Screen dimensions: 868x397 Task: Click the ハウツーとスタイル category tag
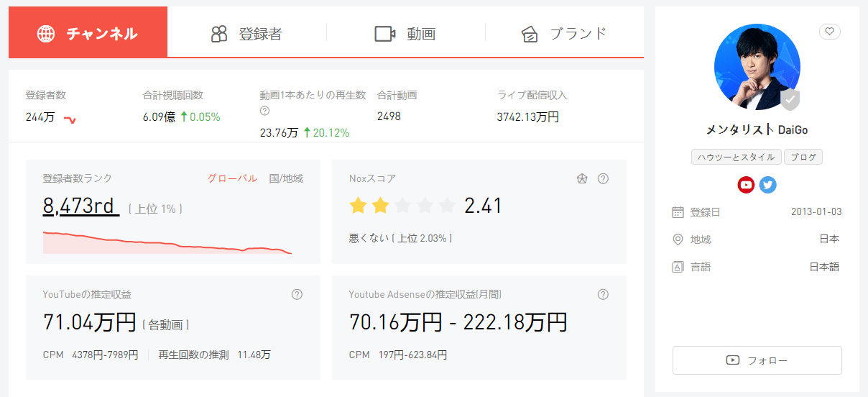737,158
